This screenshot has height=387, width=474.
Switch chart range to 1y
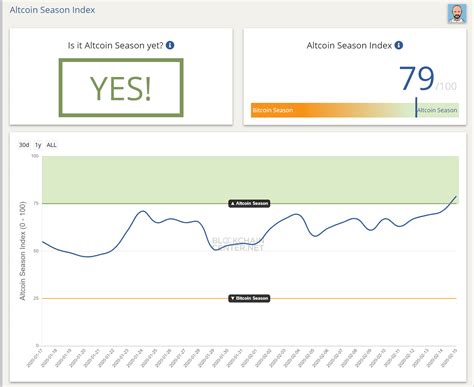38,145
